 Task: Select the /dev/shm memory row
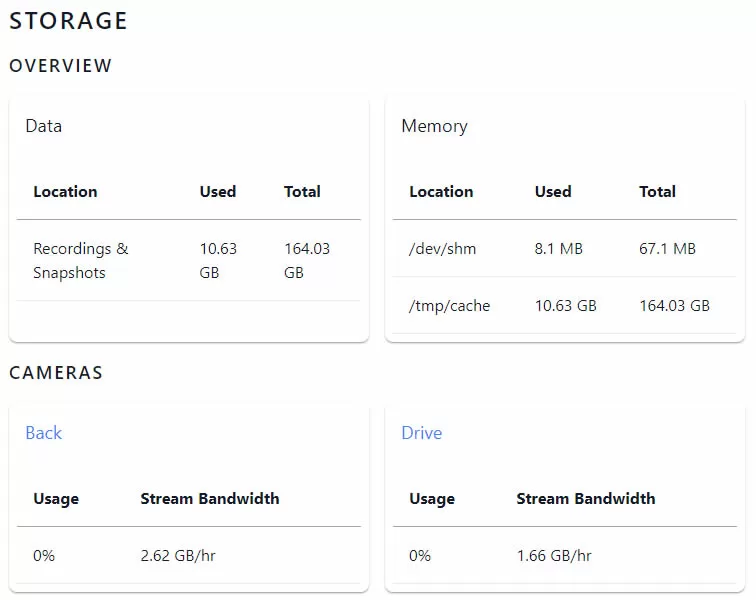565,248
